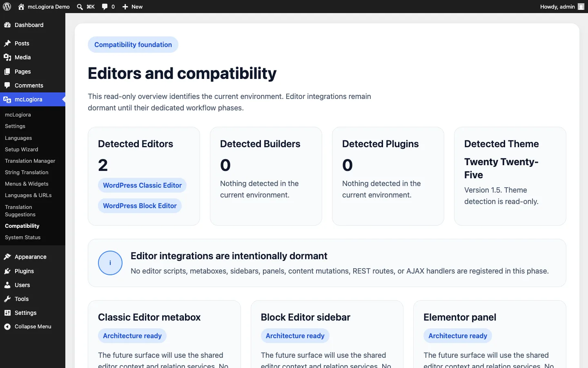Open WordPress Settings menu label
Image resolution: width=588 pixels, height=368 pixels.
click(x=26, y=313)
